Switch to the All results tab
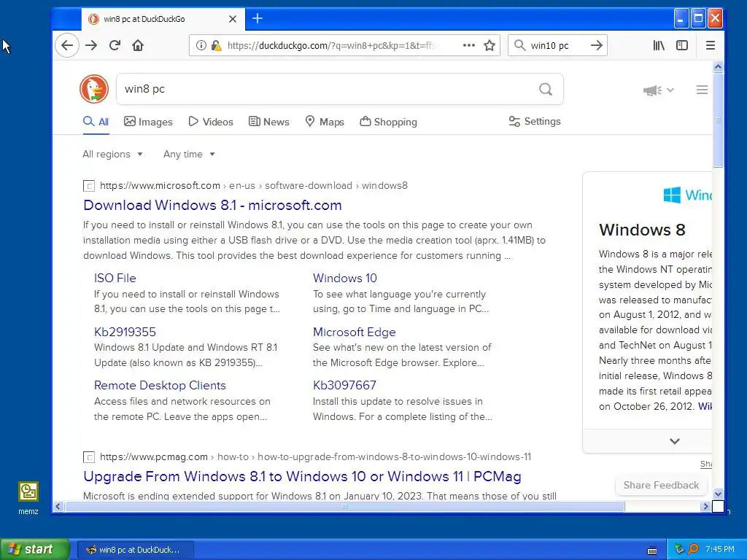The height and width of the screenshot is (560, 747). pos(96,122)
